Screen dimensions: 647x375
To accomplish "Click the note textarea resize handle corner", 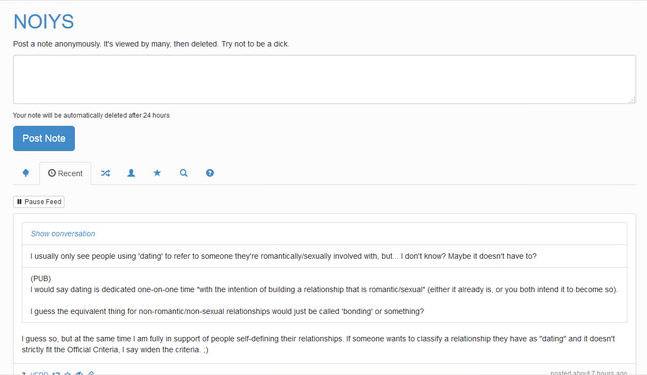I will click(632, 100).
